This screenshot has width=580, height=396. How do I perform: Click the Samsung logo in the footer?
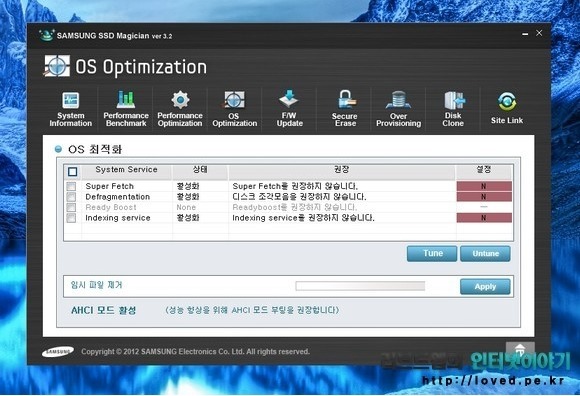tap(58, 351)
